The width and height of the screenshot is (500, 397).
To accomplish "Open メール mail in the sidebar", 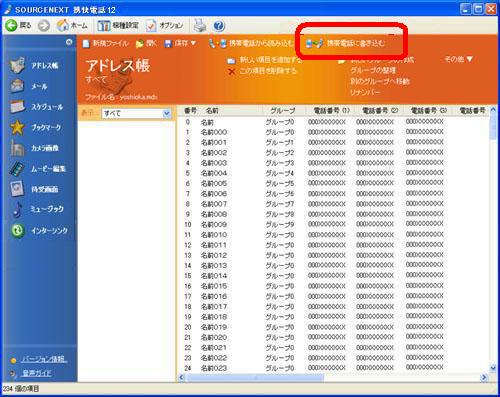I will coord(29,86).
